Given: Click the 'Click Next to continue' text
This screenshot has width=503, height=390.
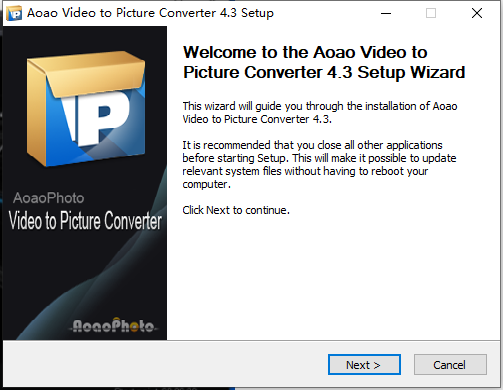Looking at the screenshot, I should (236, 210).
